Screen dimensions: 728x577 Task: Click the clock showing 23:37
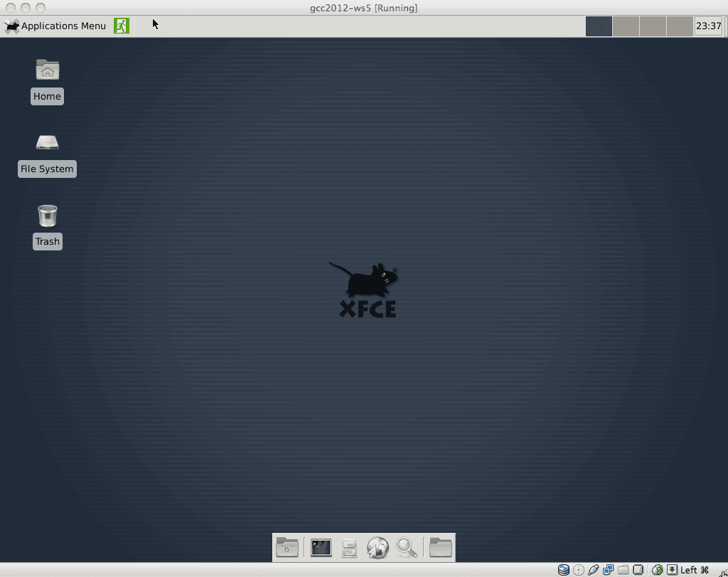coord(708,26)
